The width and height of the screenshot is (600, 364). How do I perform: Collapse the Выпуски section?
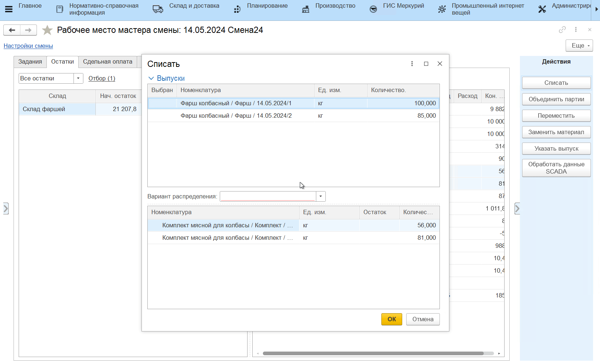[x=151, y=78]
